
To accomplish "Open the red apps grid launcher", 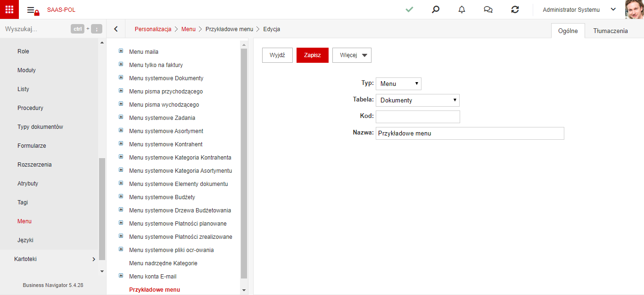I will point(9,9).
